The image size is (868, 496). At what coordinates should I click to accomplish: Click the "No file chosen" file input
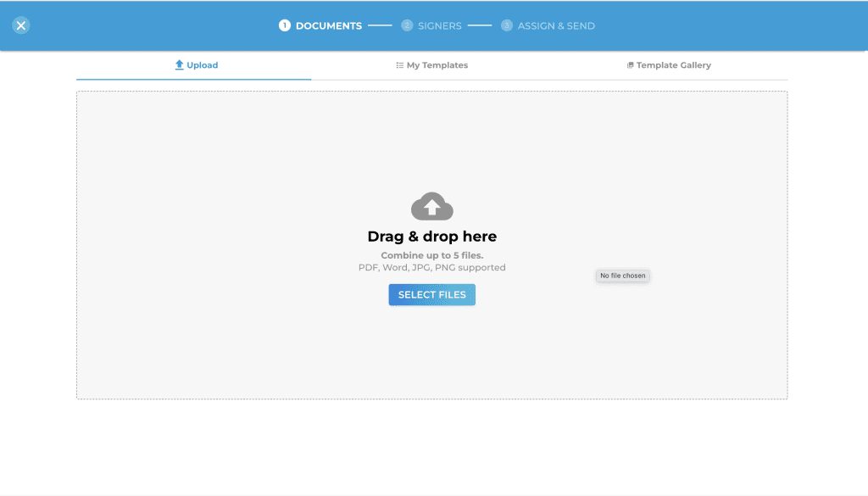(622, 276)
